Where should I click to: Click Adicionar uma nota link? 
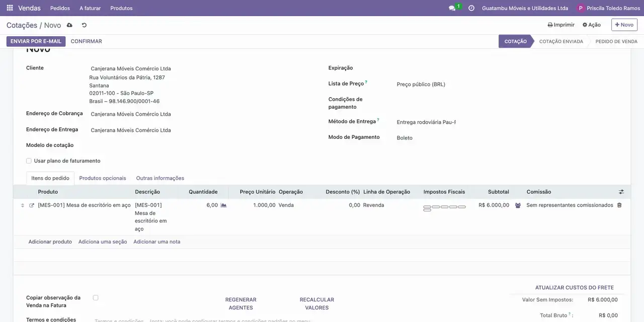[157, 242]
